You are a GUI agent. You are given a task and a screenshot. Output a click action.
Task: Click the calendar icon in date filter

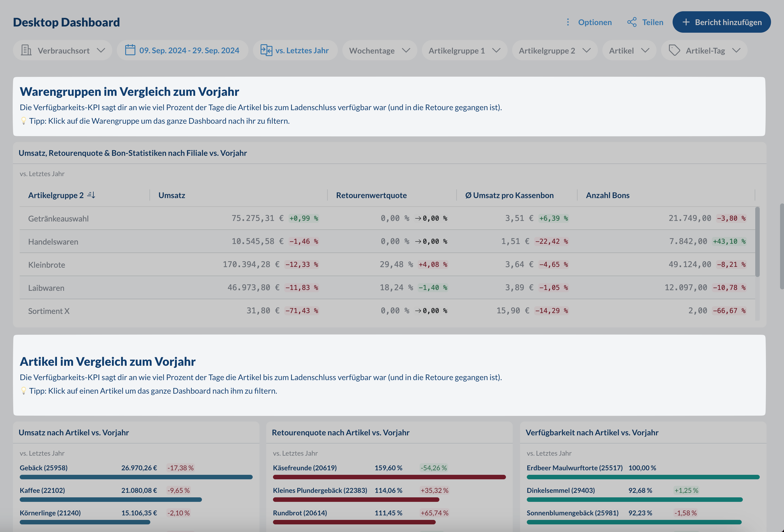click(x=130, y=50)
